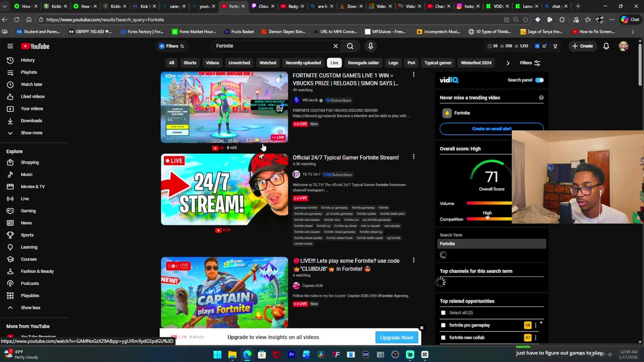
Task: Click Create an email alert button
Action: pyautogui.click(x=492, y=129)
